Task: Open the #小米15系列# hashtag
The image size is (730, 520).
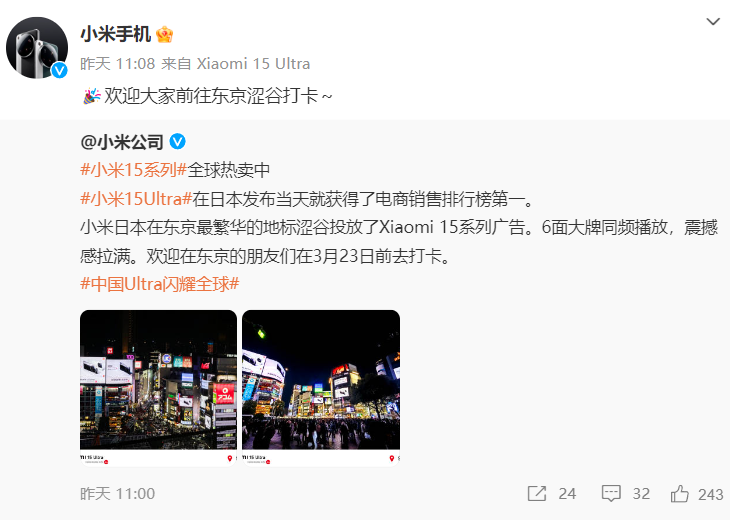Action: (134, 170)
